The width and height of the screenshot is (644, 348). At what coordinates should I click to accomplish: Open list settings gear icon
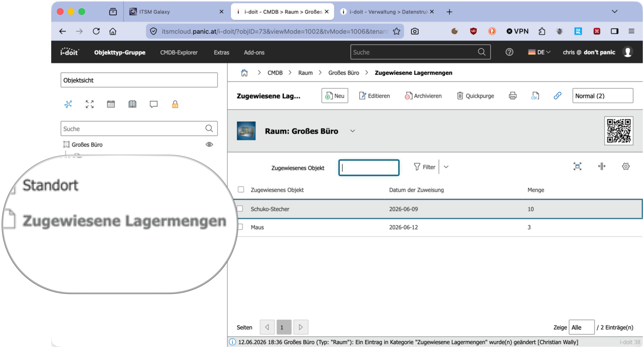coord(626,167)
